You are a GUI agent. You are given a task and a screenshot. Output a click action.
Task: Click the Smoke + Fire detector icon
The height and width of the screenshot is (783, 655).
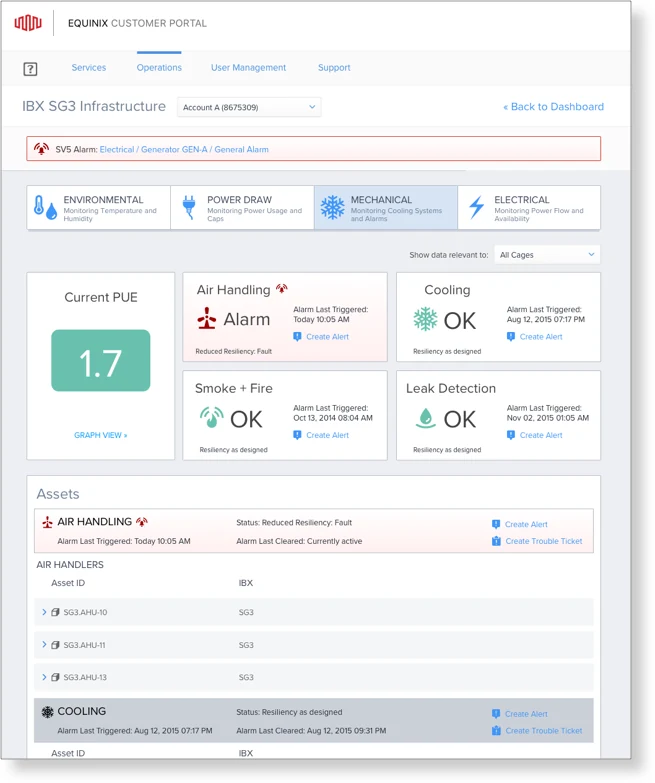tap(211, 417)
